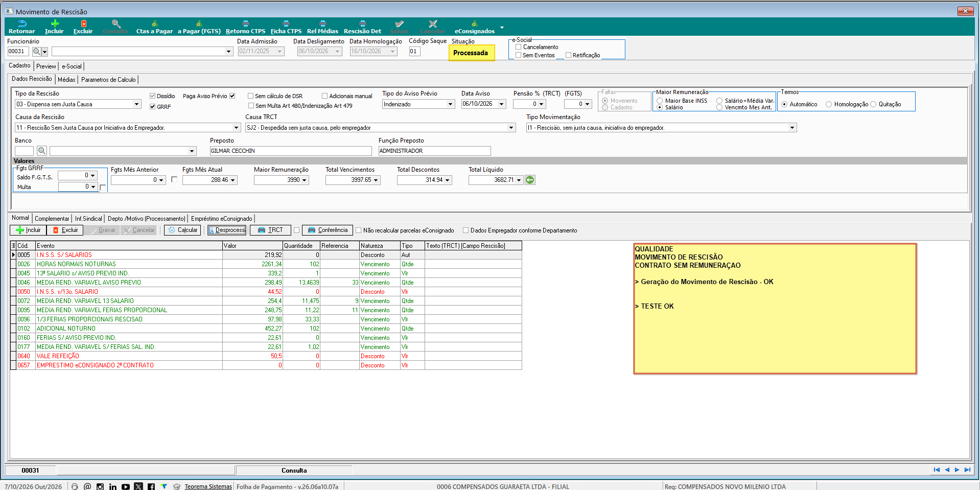
Task: Open Retorno CTPS print icon
Action: point(246,24)
